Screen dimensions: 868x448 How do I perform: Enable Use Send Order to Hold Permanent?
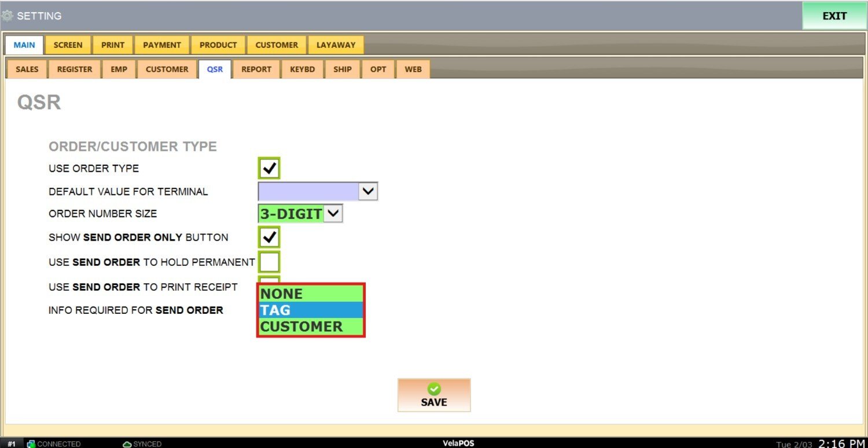pos(269,262)
